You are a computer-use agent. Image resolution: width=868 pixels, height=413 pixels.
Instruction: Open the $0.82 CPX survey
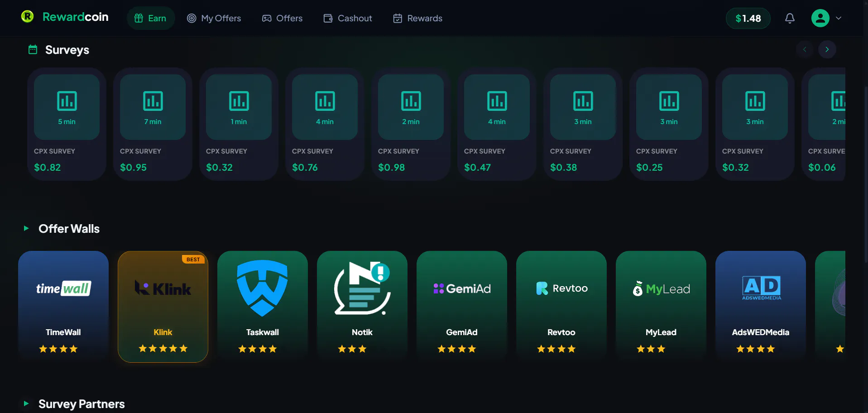pos(67,124)
